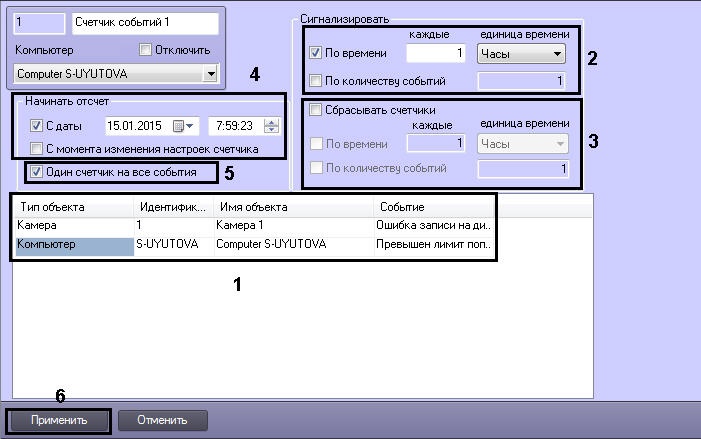The width and height of the screenshot is (701, 439).
Task: Click the time spinner arrows beside 7:59:23
Action: tap(271, 126)
